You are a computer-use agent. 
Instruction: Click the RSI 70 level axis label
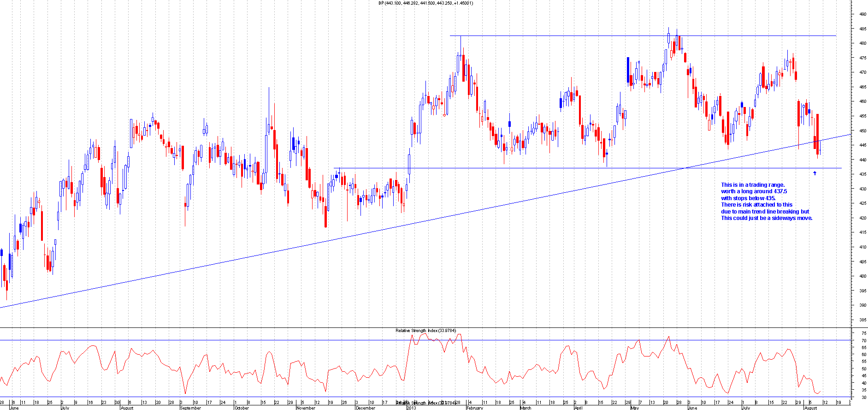tap(862, 340)
